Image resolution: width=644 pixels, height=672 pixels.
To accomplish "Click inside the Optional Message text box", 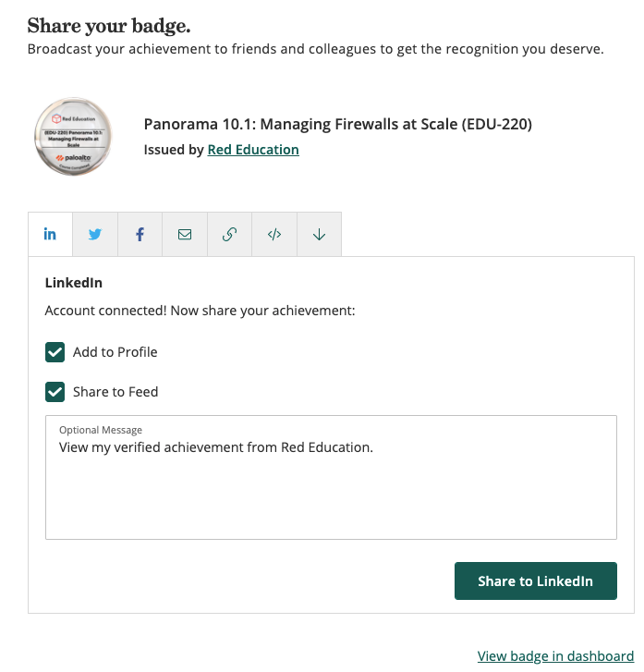I will point(330,490).
